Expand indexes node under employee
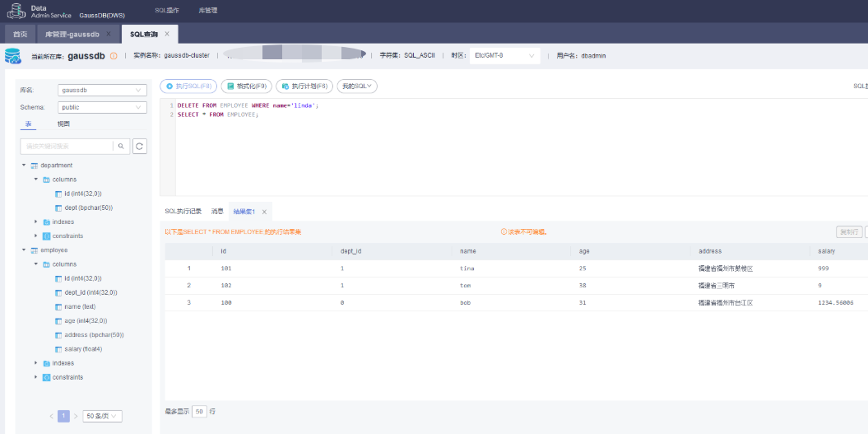868x434 pixels. [x=36, y=364]
